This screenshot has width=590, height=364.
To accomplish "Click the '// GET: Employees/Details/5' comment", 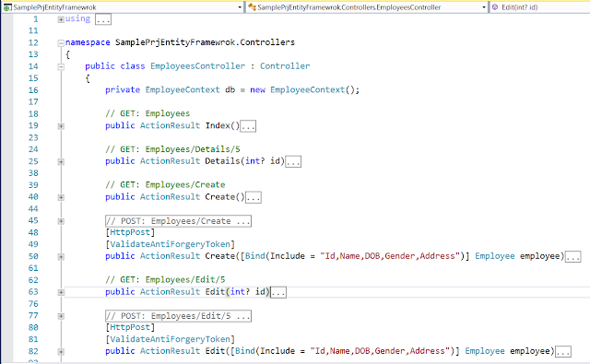I will [x=172, y=149].
